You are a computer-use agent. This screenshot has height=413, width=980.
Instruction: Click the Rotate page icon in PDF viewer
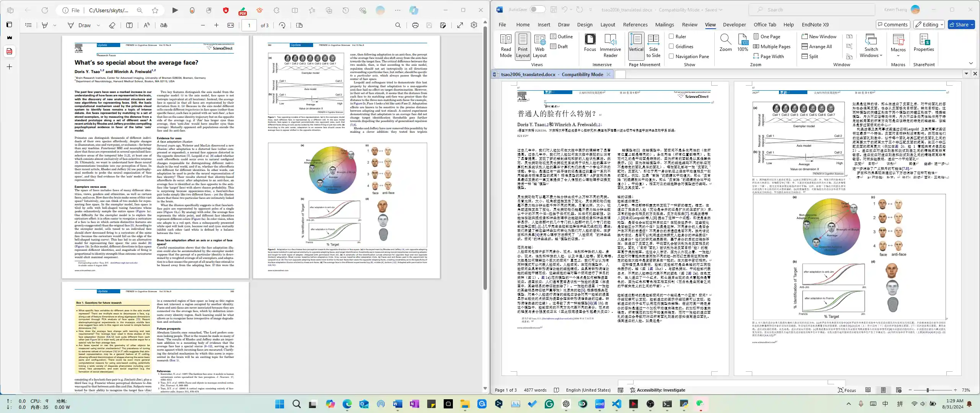click(283, 25)
